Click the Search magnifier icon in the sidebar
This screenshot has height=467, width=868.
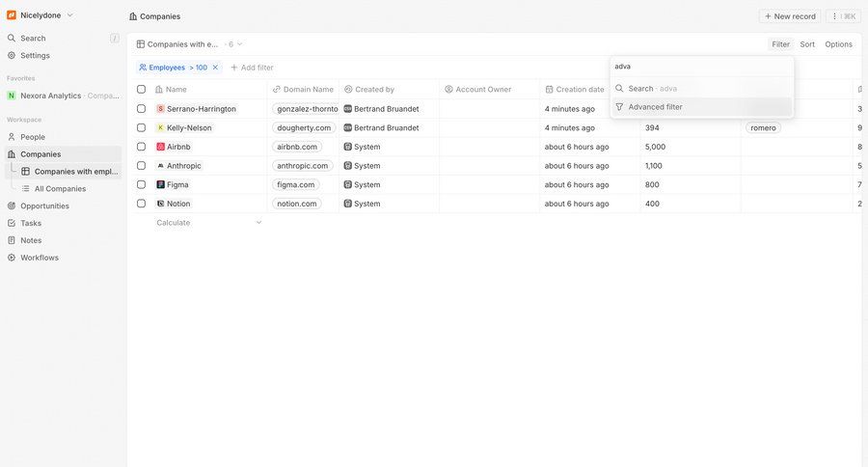(11, 39)
